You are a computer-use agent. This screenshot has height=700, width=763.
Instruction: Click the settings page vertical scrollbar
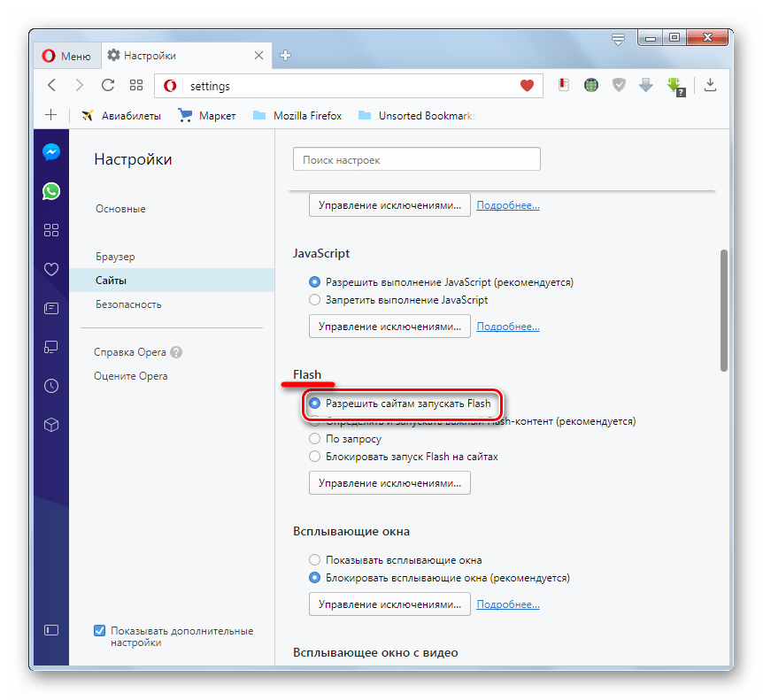[x=723, y=311]
